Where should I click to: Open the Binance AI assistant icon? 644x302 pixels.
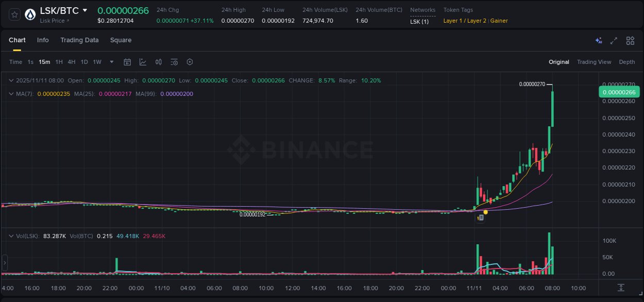(x=598, y=40)
